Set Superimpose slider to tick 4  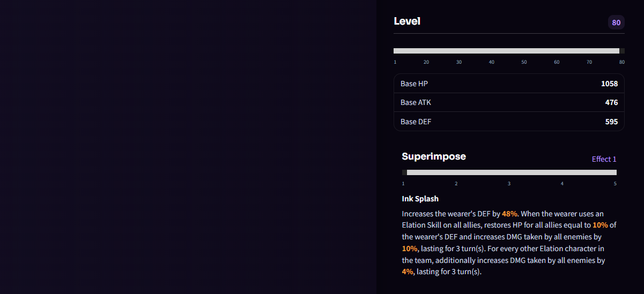(562, 172)
